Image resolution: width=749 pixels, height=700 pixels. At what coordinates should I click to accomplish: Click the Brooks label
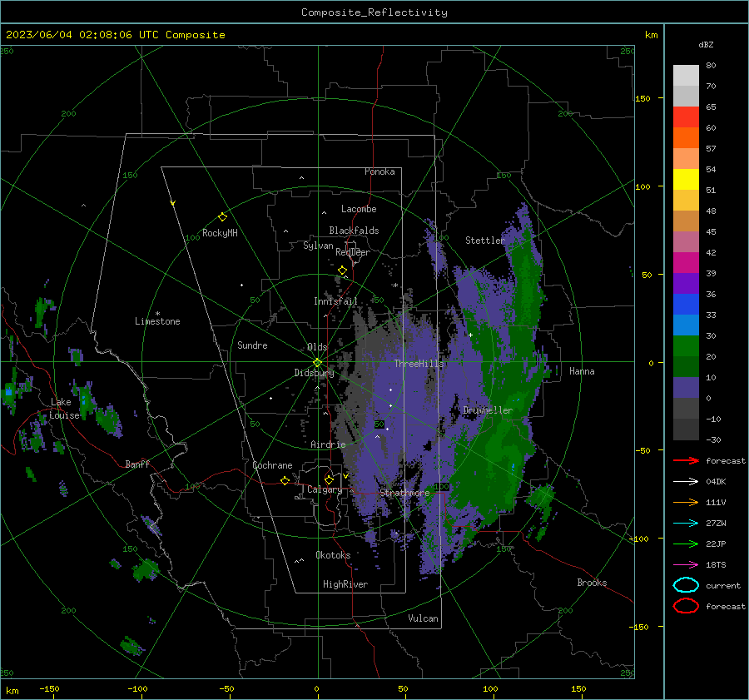coord(592,583)
